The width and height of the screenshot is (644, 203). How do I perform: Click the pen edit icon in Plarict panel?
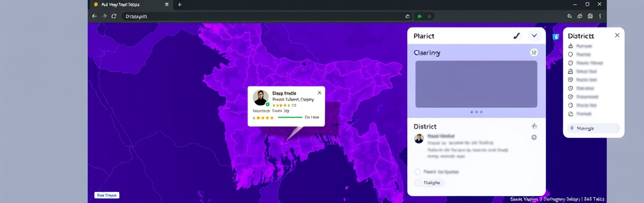(517, 36)
